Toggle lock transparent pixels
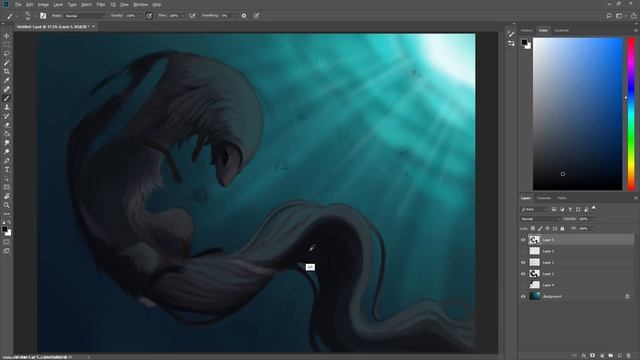The height and width of the screenshot is (360, 640). [533, 229]
